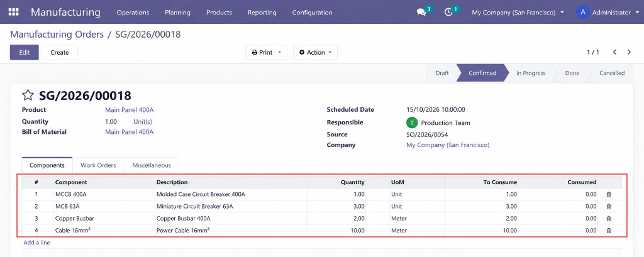Delete the MCCB 400A component line
The height and width of the screenshot is (257, 644).
click(x=609, y=195)
